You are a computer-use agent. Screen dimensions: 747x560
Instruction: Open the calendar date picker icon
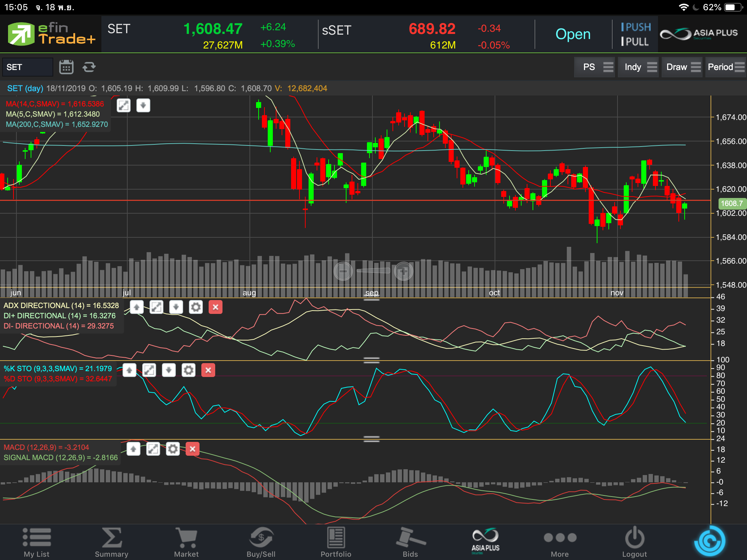[x=66, y=67]
